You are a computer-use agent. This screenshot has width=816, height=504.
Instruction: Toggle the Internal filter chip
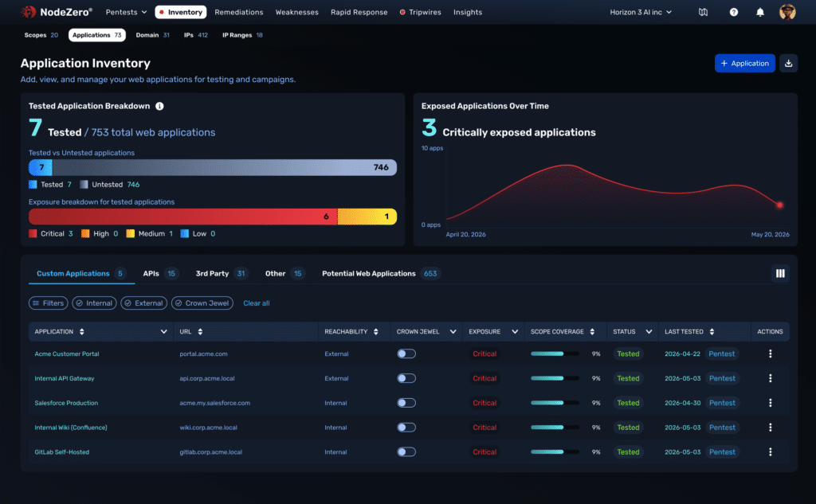pyautogui.click(x=94, y=303)
